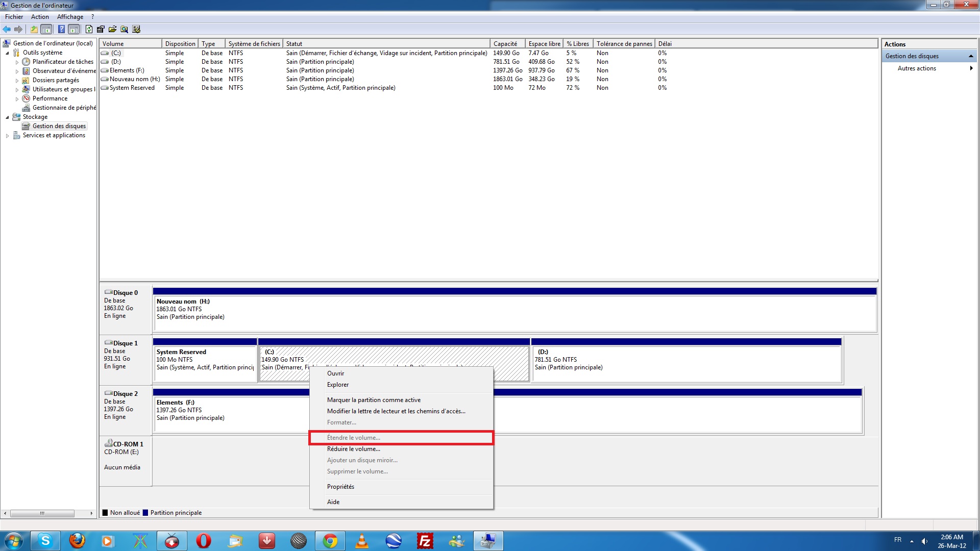Viewport: 980px width, 551px height.
Task: Toggle the console tree pane toolbar button
Action: click(x=46, y=29)
